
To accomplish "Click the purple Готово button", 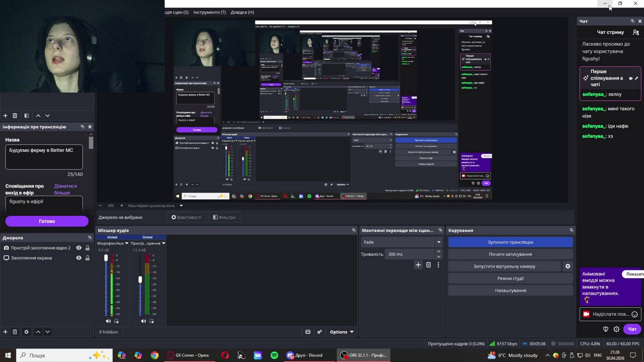I will 47,221.
